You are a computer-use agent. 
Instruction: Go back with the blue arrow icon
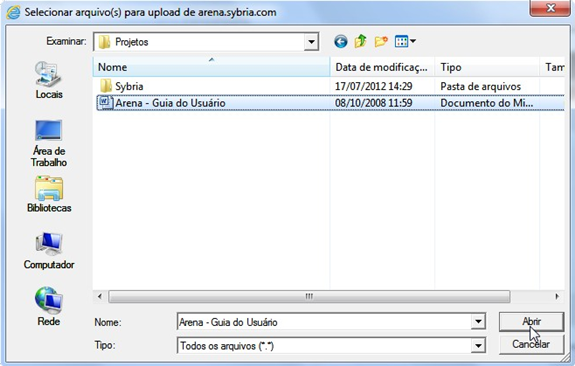[x=341, y=41]
